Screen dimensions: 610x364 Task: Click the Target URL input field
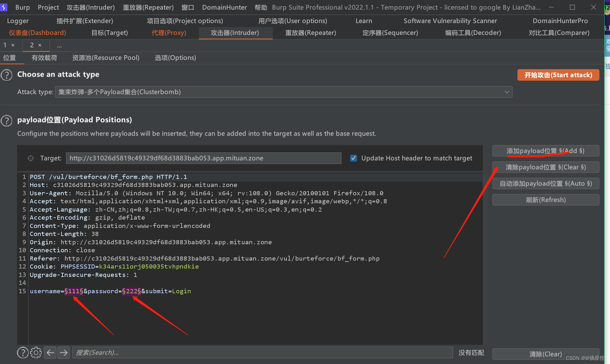point(204,158)
